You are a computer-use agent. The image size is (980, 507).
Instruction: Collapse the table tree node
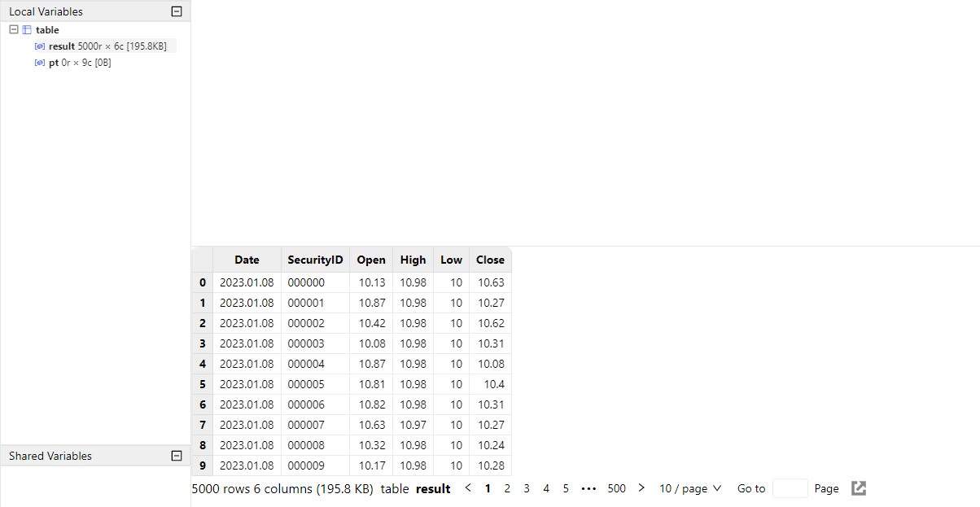(x=14, y=29)
